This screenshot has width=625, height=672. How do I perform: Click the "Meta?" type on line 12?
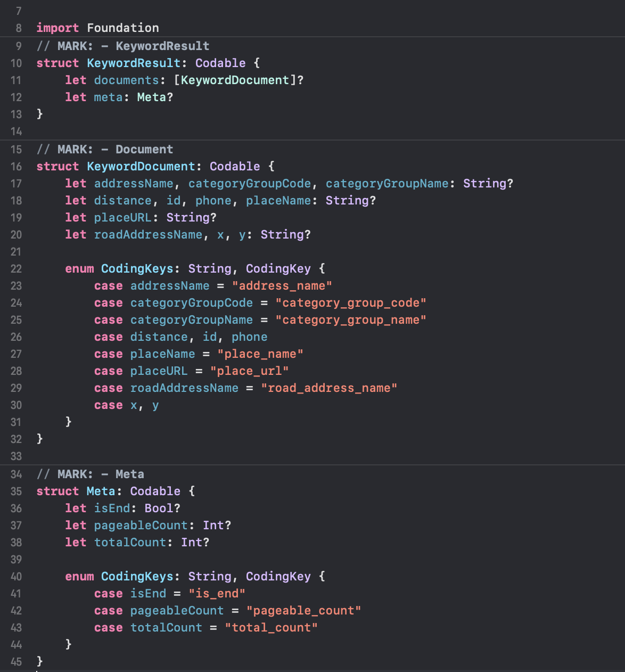tap(155, 97)
